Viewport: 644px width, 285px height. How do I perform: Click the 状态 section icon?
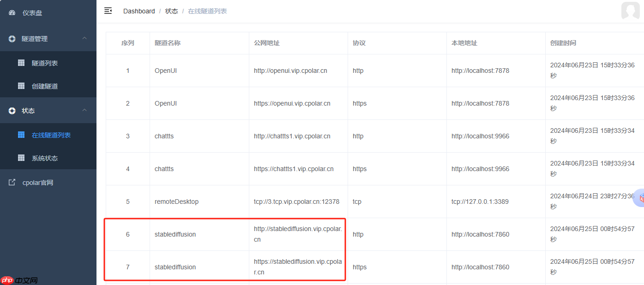click(x=12, y=111)
